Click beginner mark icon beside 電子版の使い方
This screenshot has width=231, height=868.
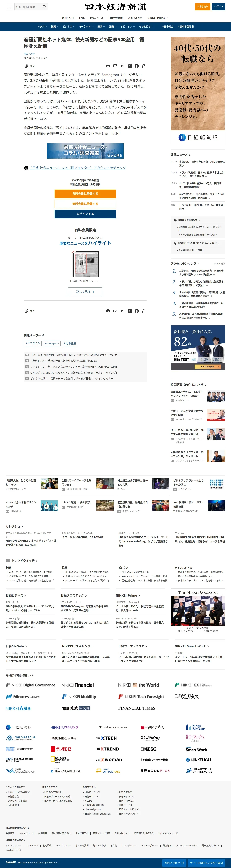click(x=175, y=243)
